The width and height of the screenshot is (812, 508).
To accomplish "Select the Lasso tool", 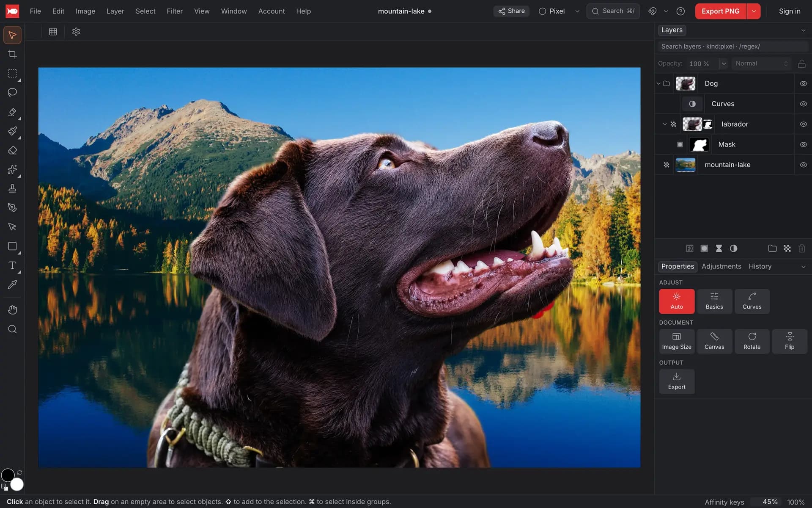I will (12, 92).
